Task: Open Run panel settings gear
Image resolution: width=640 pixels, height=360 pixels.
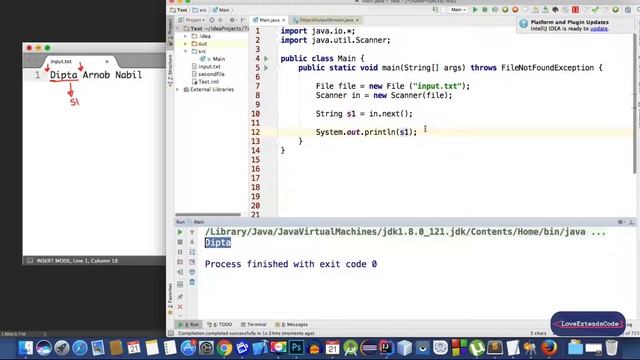Action: [x=620, y=222]
